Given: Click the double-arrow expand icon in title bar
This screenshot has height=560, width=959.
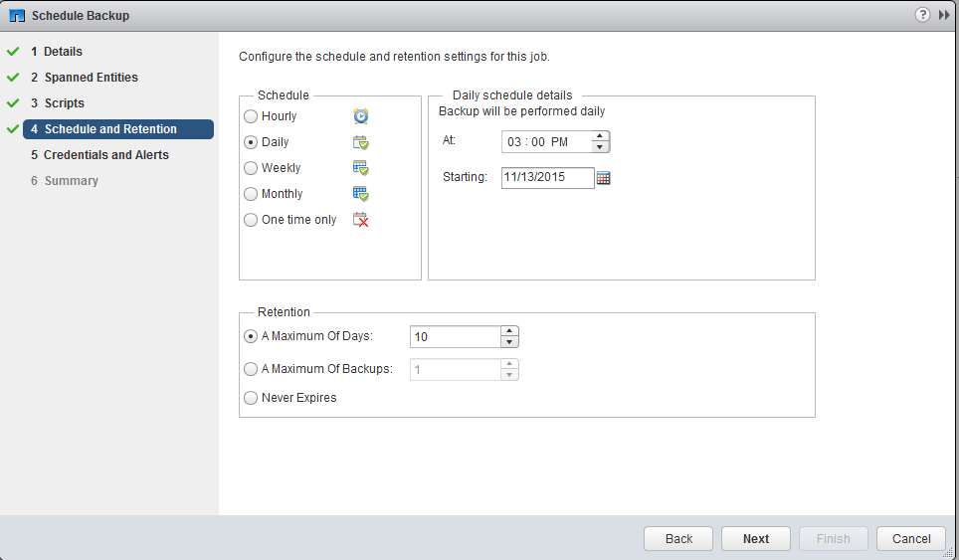Looking at the screenshot, I should coord(944,15).
